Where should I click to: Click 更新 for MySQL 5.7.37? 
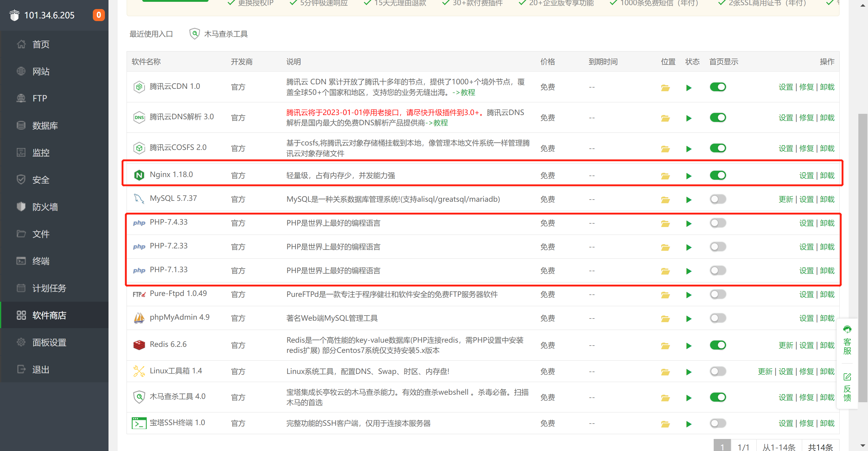[786, 199]
